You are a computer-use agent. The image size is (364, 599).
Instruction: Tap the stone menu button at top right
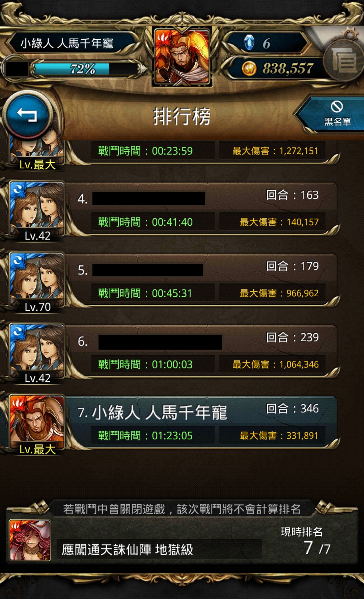tap(343, 59)
